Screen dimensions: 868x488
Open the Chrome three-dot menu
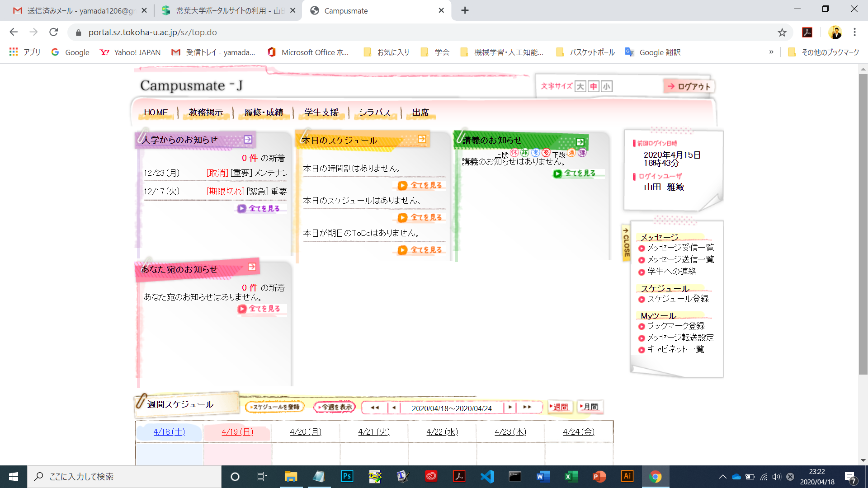point(854,33)
